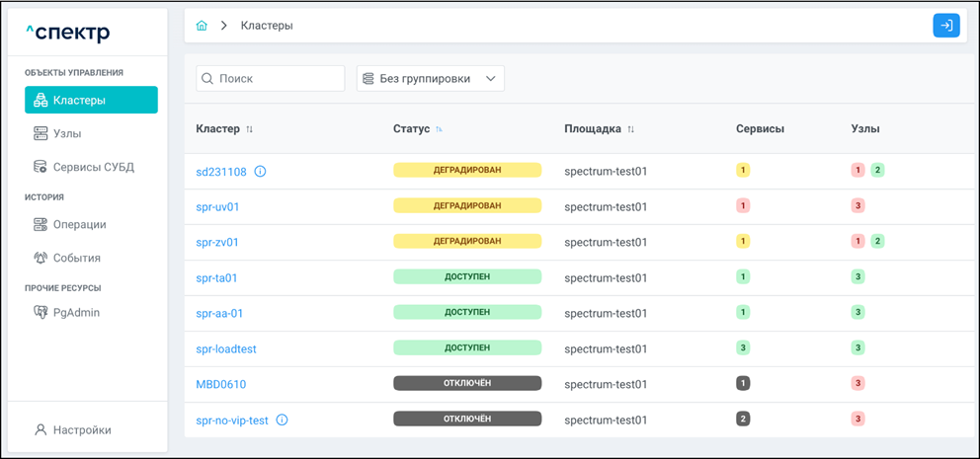Open События in the sidebar
Viewport: 980px width, 459px height.
coord(76,258)
